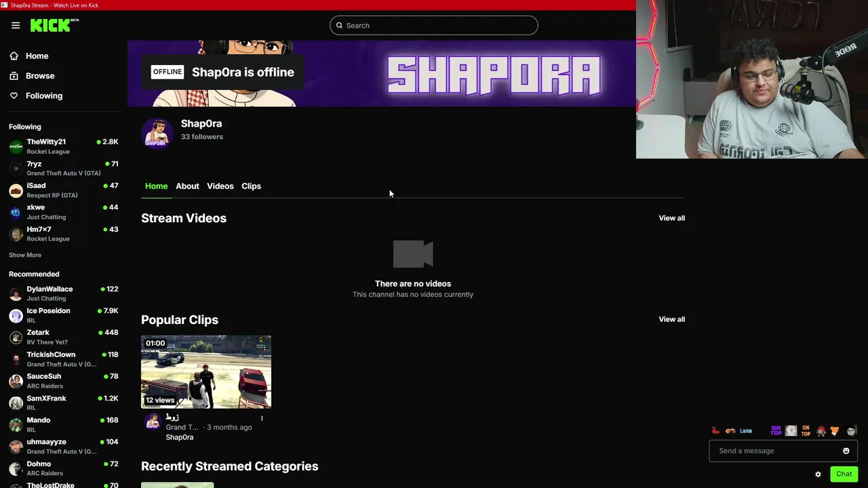868x488 pixels.
Task: Click the Home house icon in sidebar
Action: click(14, 56)
